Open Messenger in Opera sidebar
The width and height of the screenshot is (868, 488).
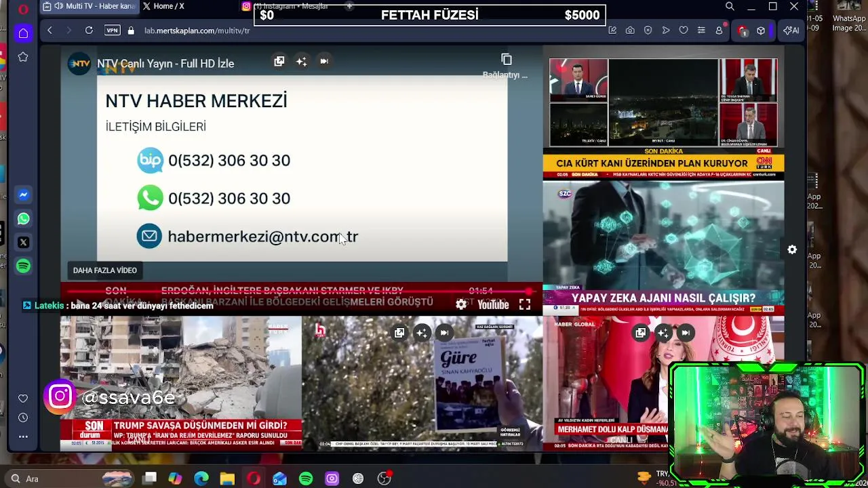(23, 195)
